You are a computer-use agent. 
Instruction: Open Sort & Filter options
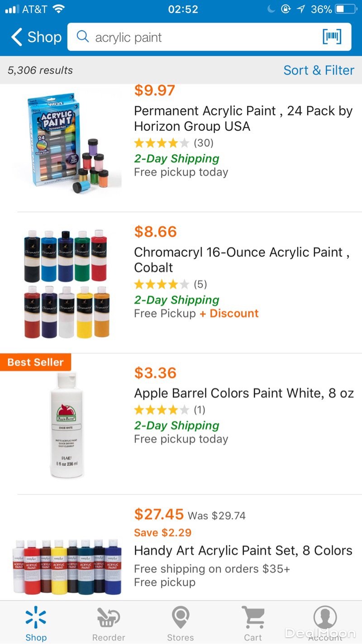(x=319, y=70)
